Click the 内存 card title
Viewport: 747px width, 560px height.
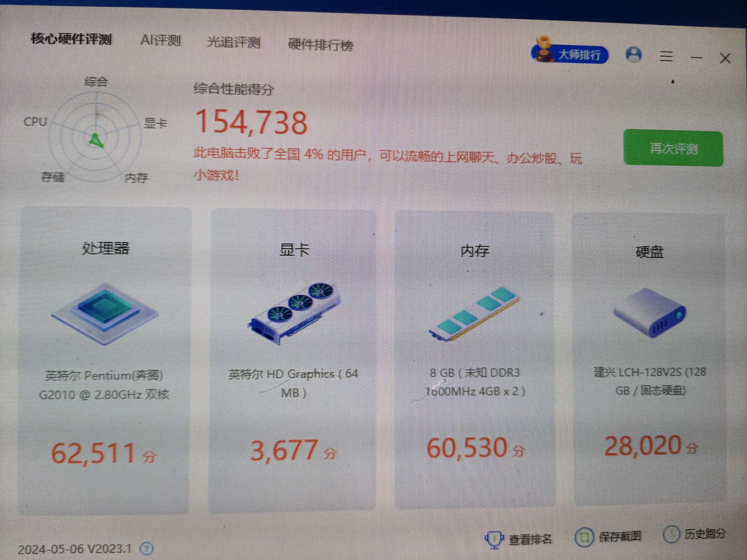(474, 251)
